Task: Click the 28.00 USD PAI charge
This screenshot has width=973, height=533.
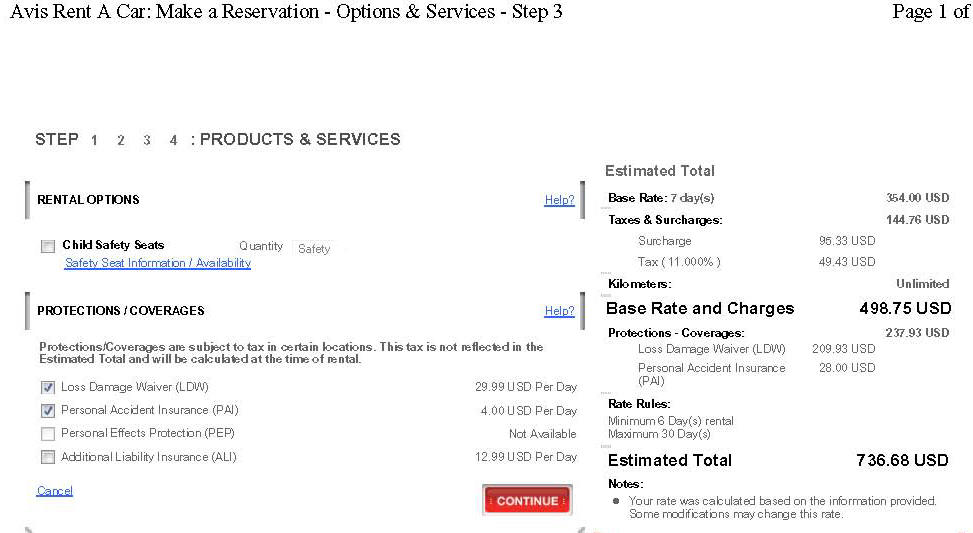Action: 847,367
